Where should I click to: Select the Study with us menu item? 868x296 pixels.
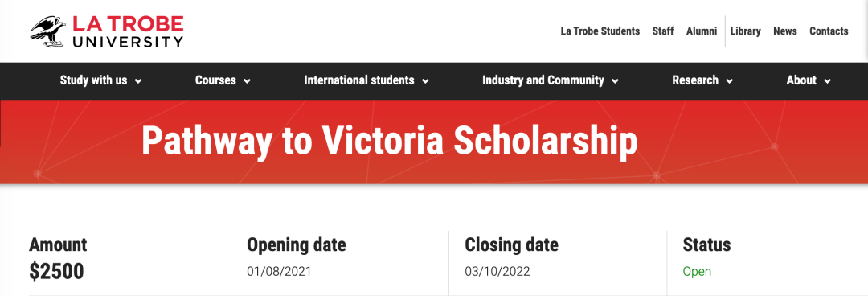point(93,80)
